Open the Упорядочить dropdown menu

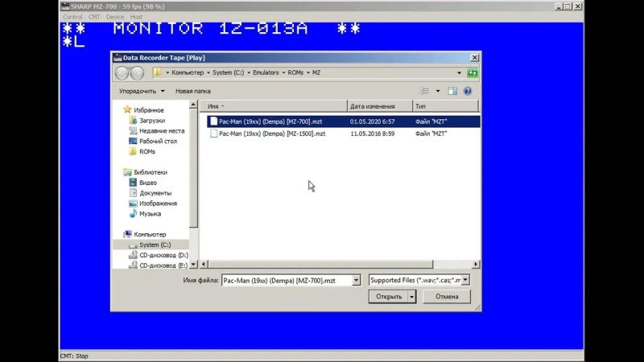[142, 91]
